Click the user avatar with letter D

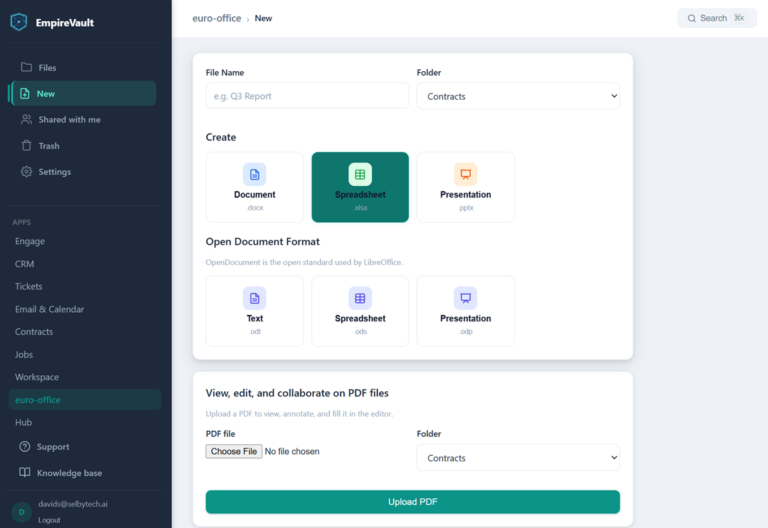point(22,512)
